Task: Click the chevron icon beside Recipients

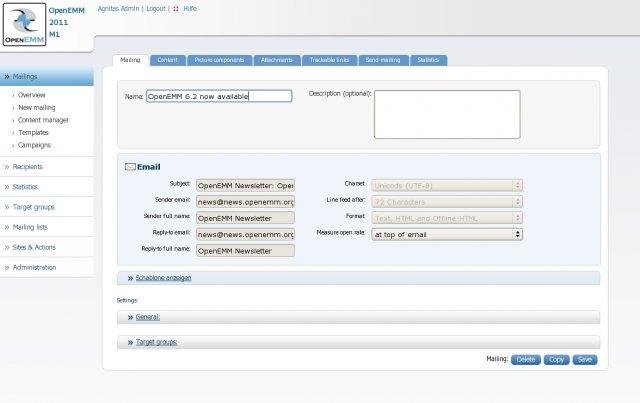Action: 7,167
